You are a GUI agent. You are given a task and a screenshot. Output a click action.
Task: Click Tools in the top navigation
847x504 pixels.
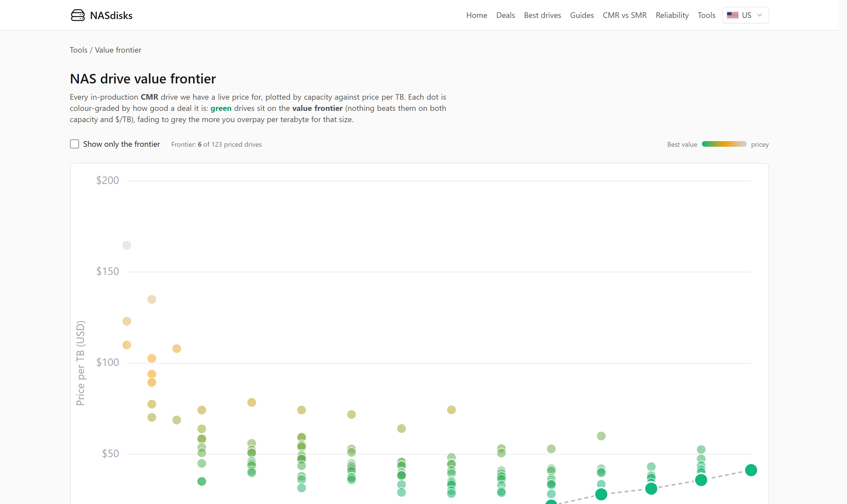tap(706, 15)
